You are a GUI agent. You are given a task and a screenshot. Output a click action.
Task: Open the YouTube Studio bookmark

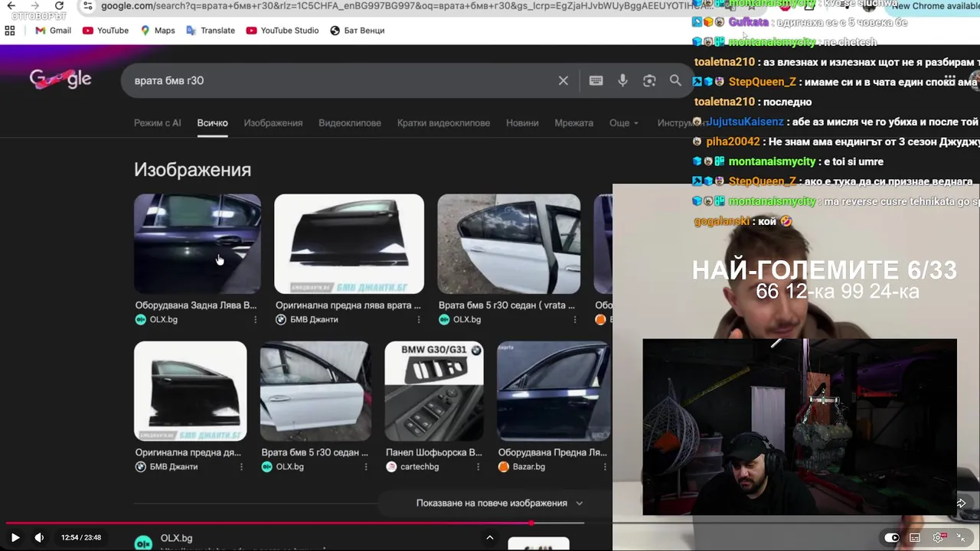pyautogui.click(x=283, y=31)
